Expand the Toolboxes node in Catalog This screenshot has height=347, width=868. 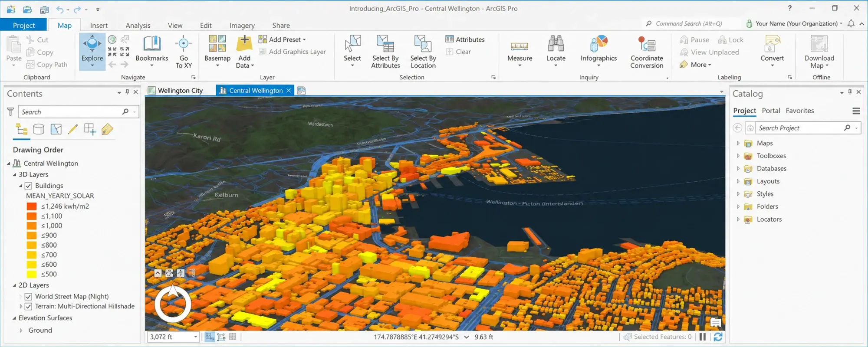point(738,156)
